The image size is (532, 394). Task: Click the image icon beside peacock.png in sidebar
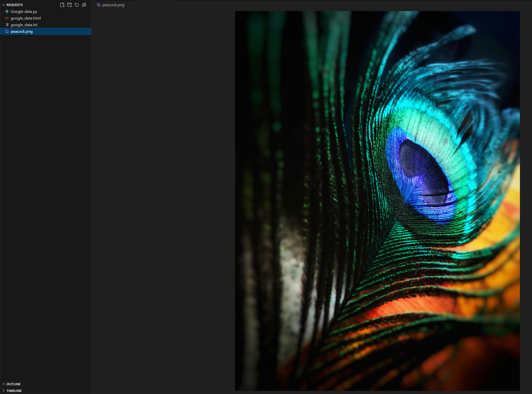7,31
